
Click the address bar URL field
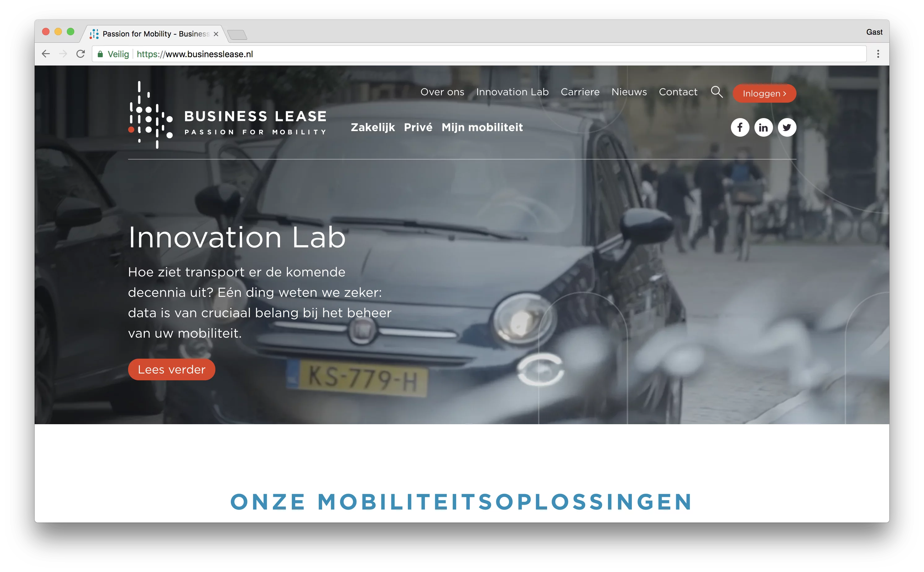tap(478, 54)
